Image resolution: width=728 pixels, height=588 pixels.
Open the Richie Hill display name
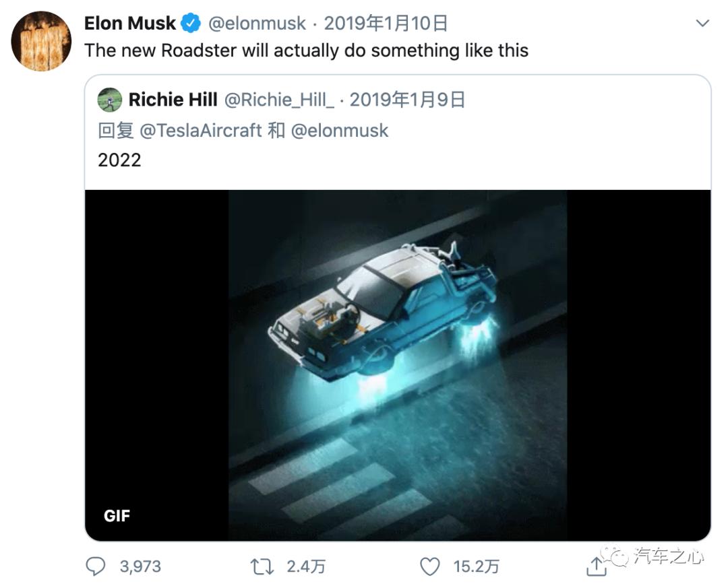click(173, 100)
